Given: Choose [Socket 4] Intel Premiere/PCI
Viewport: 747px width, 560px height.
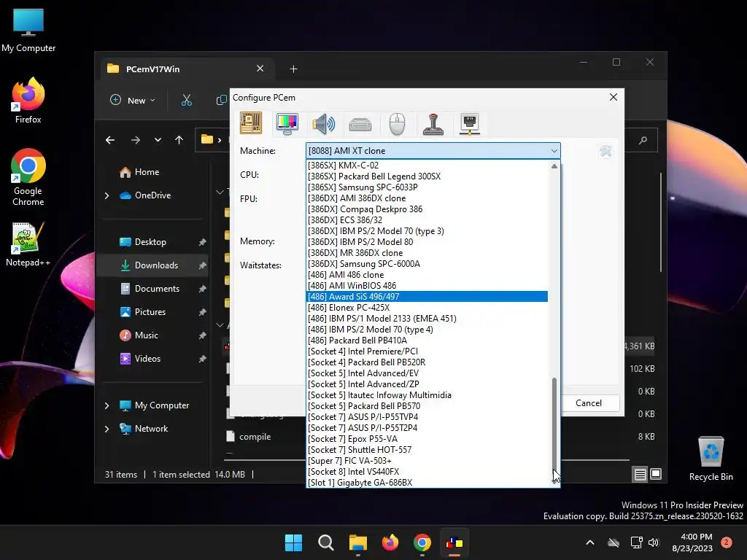Looking at the screenshot, I should [x=427, y=351].
